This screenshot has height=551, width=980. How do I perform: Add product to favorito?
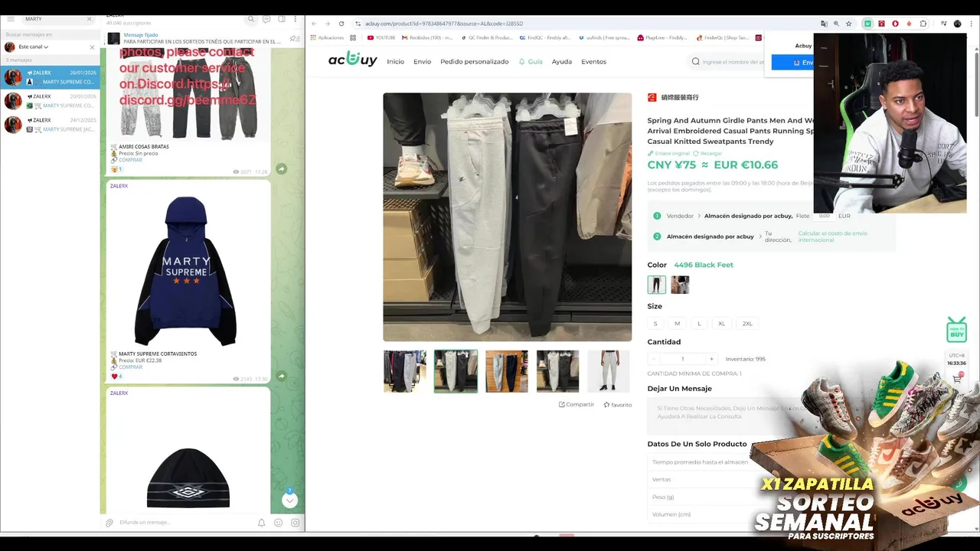(617, 405)
